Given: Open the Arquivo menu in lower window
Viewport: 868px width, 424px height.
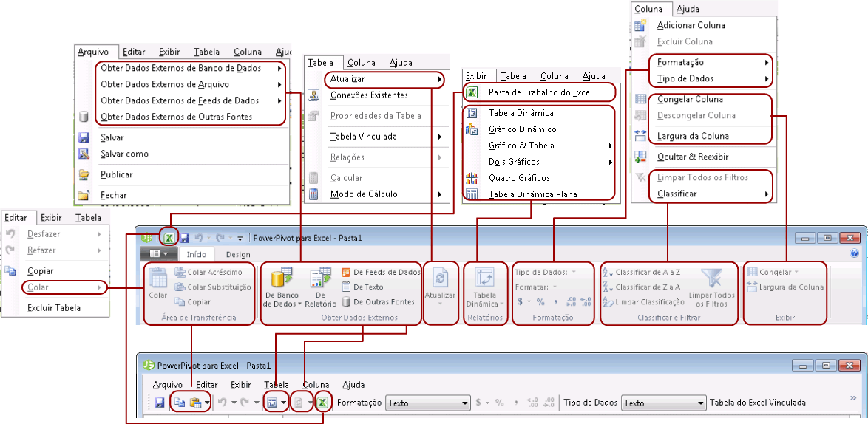Looking at the screenshot, I should point(167,385).
